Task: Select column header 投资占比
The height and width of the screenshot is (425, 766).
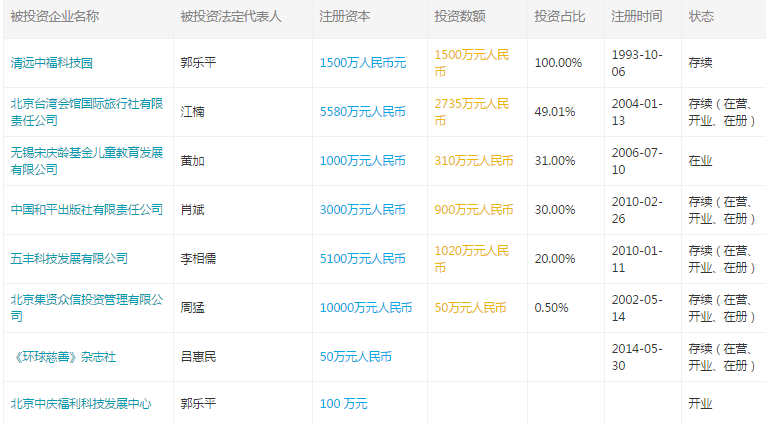Action: tap(559, 16)
